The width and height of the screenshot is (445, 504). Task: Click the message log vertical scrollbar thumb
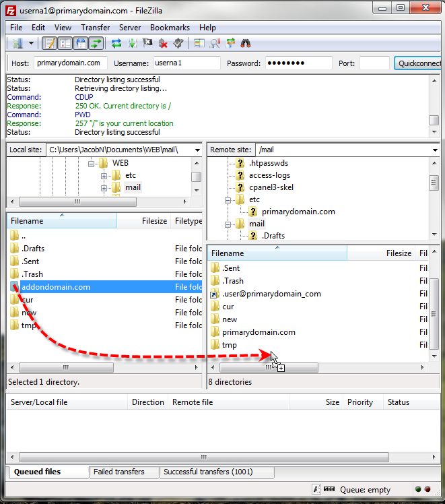(434, 120)
